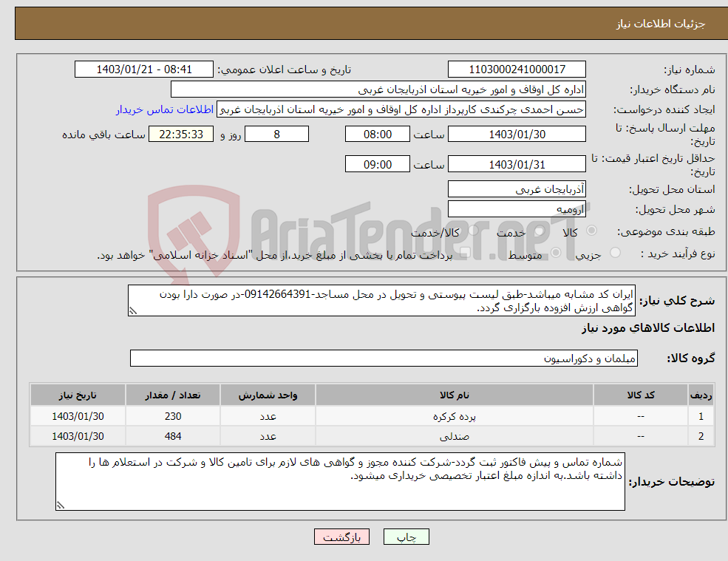Select the خدمت radio button

[x=539, y=231]
